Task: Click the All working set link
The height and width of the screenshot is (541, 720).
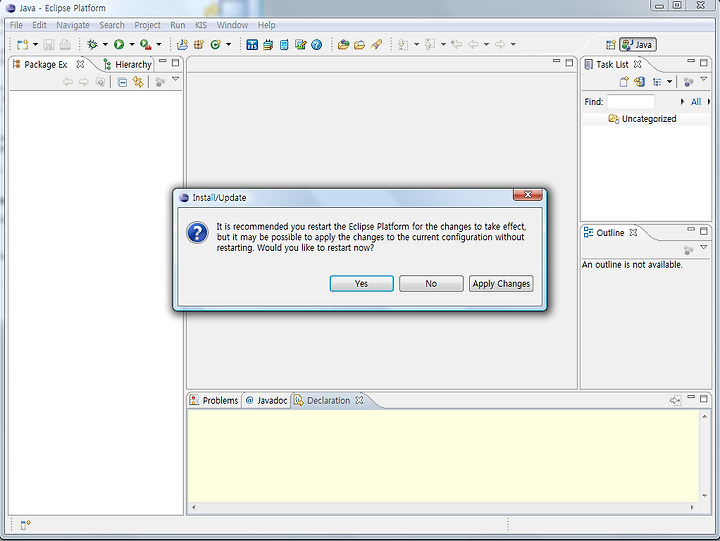Action: tap(696, 102)
